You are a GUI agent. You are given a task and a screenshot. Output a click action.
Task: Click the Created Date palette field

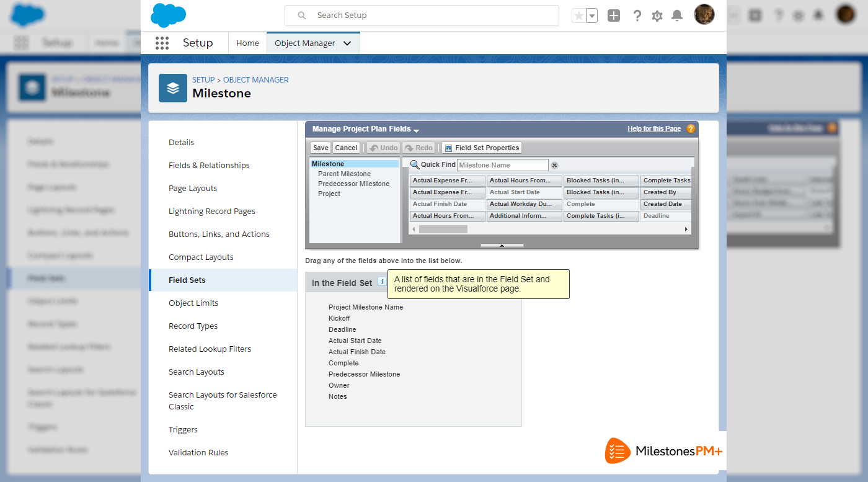pyautogui.click(x=665, y=204)
